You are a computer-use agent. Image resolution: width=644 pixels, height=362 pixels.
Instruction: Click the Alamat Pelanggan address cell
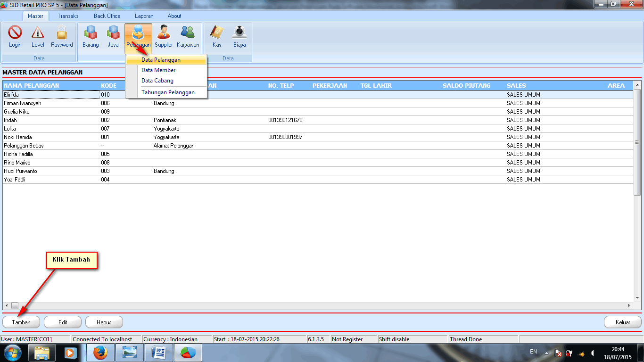tap(174, 146)
